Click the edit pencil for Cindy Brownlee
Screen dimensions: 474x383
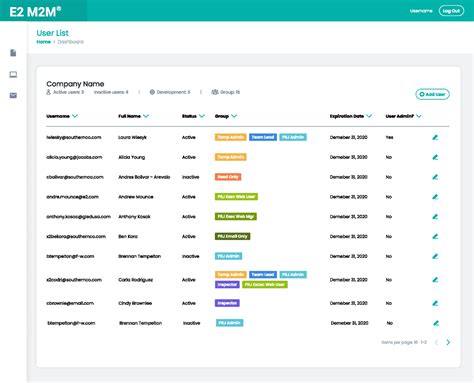[435, 303]
